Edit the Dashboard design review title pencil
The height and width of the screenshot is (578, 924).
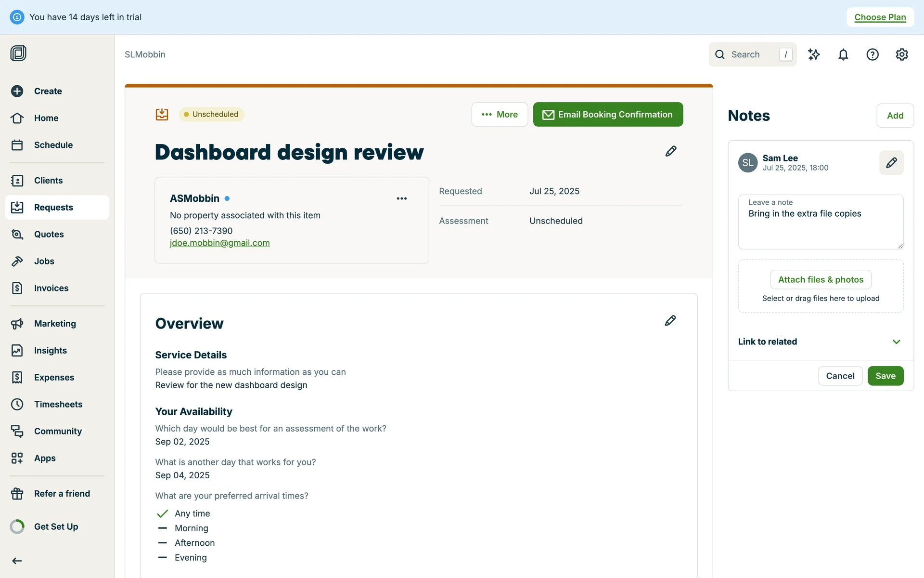coord(671,151)
